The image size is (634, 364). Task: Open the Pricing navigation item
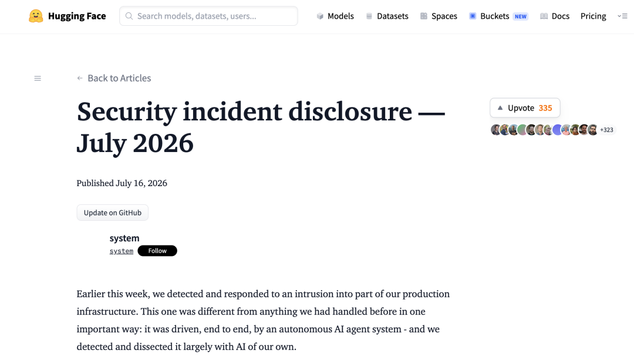(593, 16)
